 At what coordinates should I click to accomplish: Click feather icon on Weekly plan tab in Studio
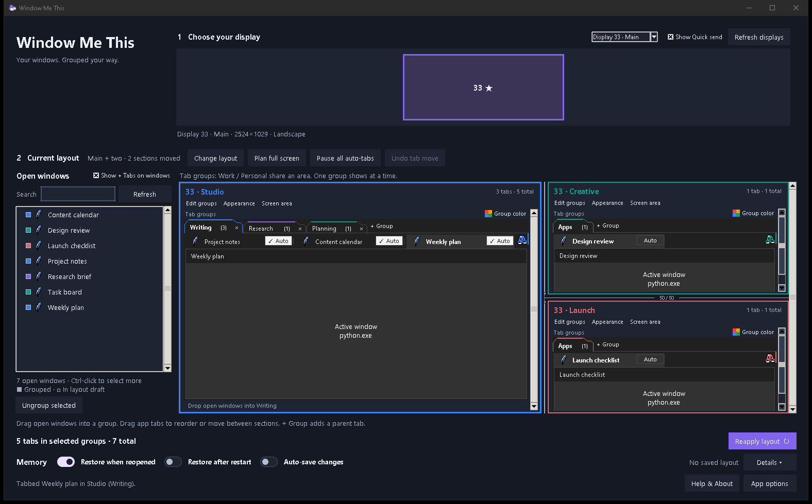pyautogui.click(x=417, y=241)
